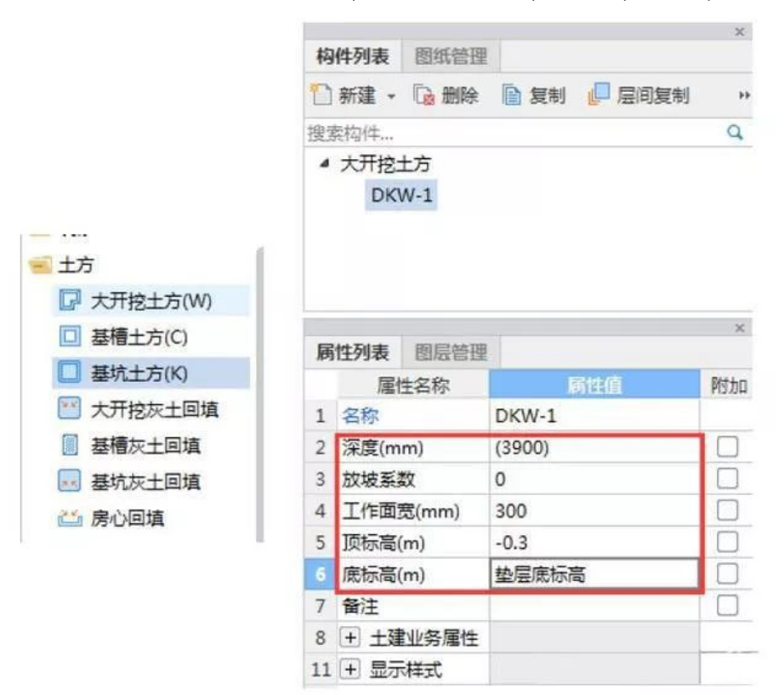Open the 新建 dropdown arrow

392,96
